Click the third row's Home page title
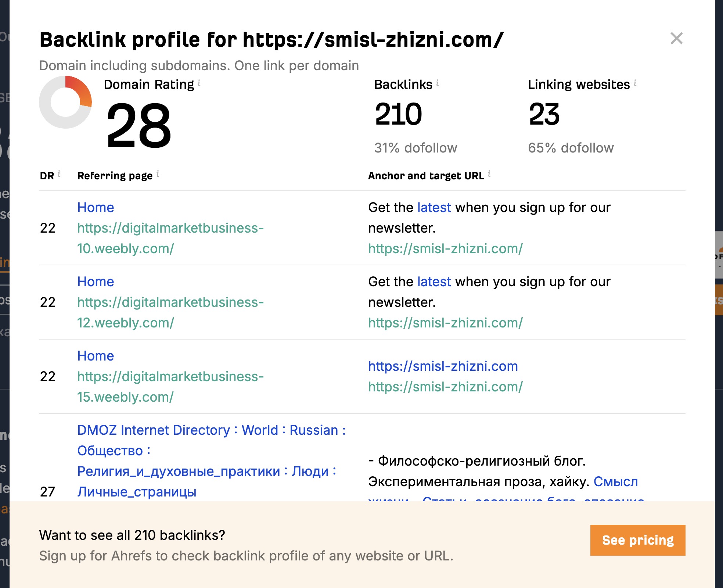Viewport: 723px width, 588px height. 96,356
